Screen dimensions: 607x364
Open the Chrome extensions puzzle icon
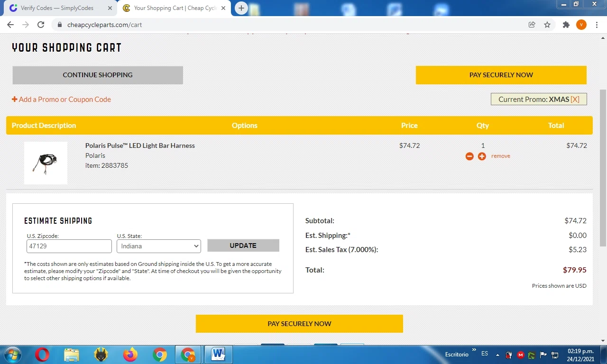(x=566, y=25)
